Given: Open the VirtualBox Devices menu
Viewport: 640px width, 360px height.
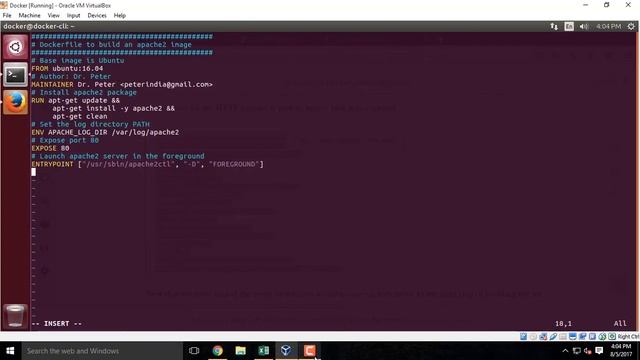Looking at the screenshot, I should (97, 16).
